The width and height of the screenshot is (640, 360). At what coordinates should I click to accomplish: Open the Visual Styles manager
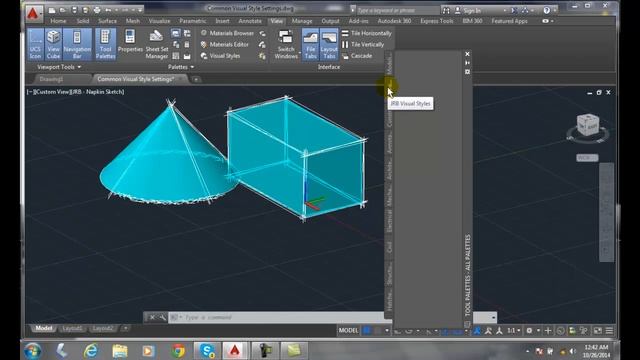[x=220, y=56]
